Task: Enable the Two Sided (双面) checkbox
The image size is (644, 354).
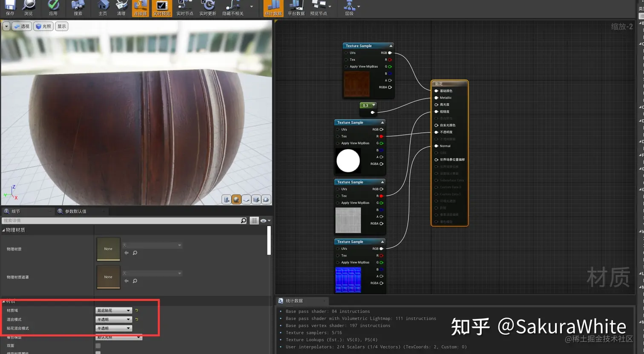Action: pos(98,346)
